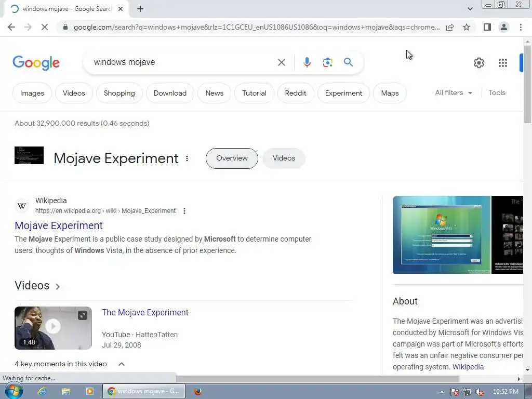This screenshot has height=399, width=532.
Task: Select the Tutorial filter chip
Action: click(254, 93)
